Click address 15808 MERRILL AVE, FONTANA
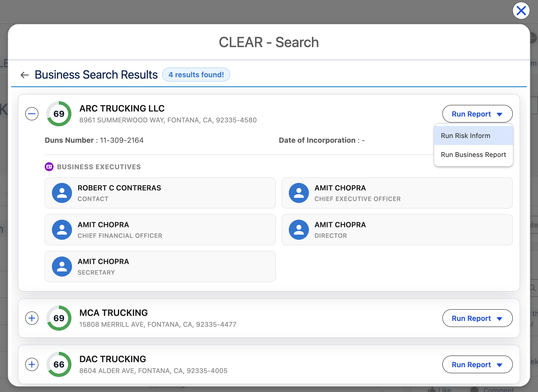 pos(158,325)
